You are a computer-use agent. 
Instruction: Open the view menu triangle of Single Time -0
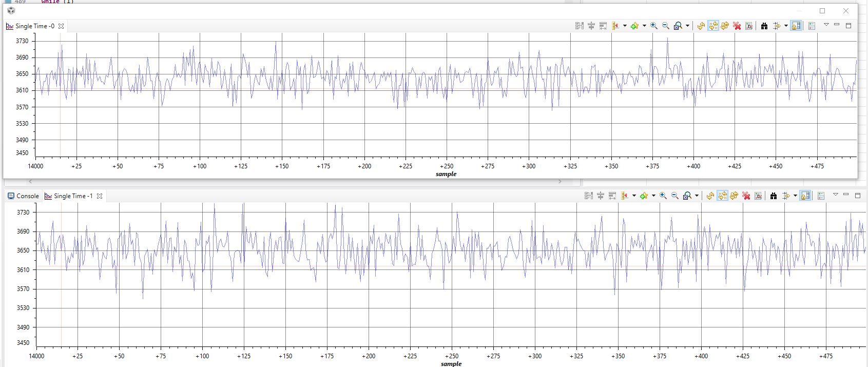[x=826, y=25]
